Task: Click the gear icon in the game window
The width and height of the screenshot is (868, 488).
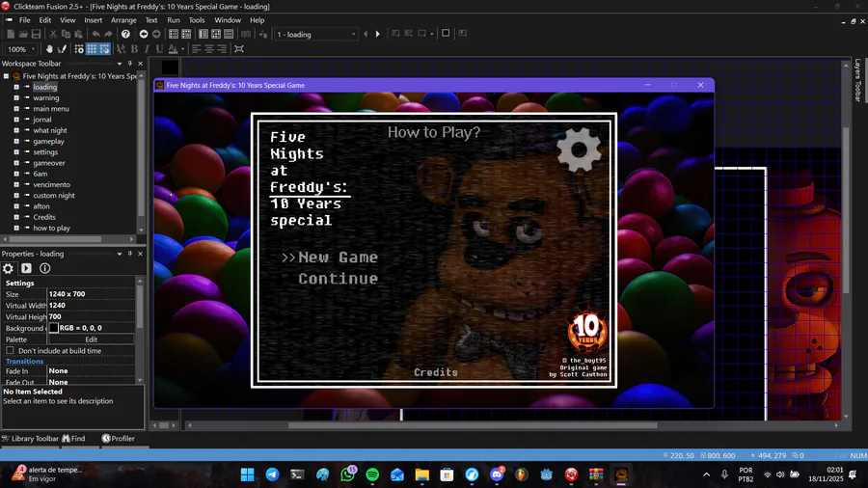Action: 579,149
